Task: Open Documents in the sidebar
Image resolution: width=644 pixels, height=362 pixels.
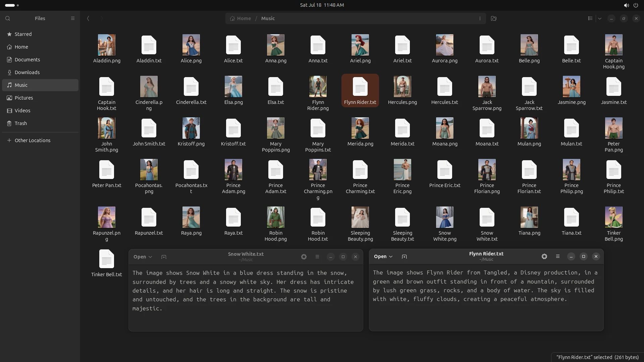Action: pyautogui.click(x=40, y=60)
